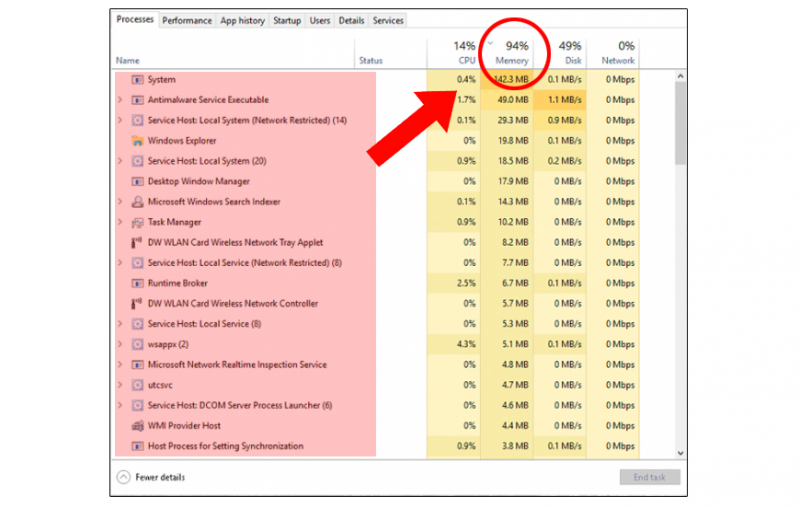Click the End task button
This screenshot has height=508, width=800.
pyautogui.click(x=649, y=477)
